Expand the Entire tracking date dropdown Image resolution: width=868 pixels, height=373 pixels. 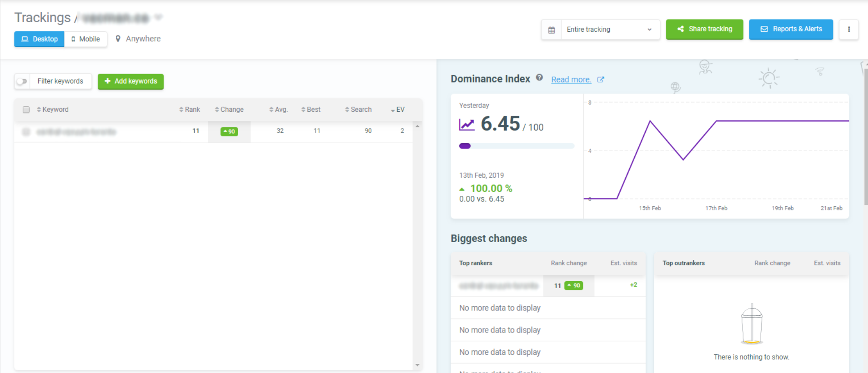coord(610,30)
